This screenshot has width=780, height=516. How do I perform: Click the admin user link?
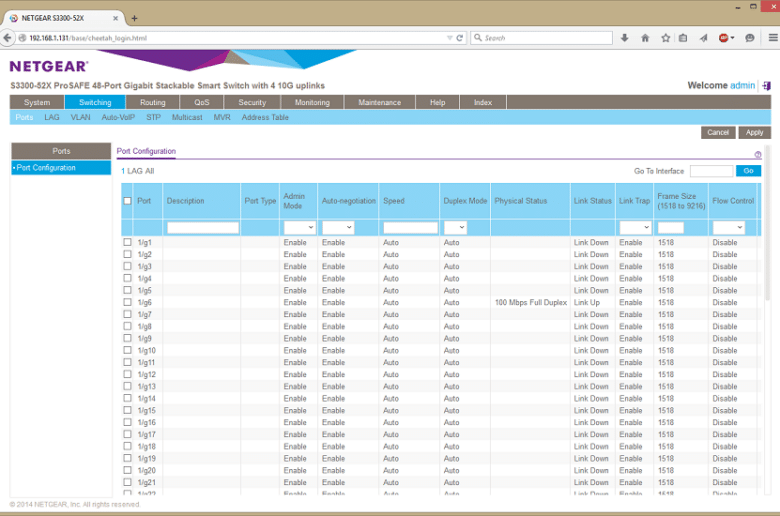click(742, 86)
